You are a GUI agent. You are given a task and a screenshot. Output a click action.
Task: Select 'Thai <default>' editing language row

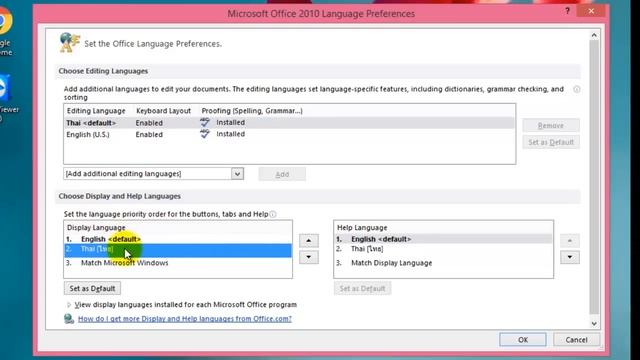(x=289, y=122)
